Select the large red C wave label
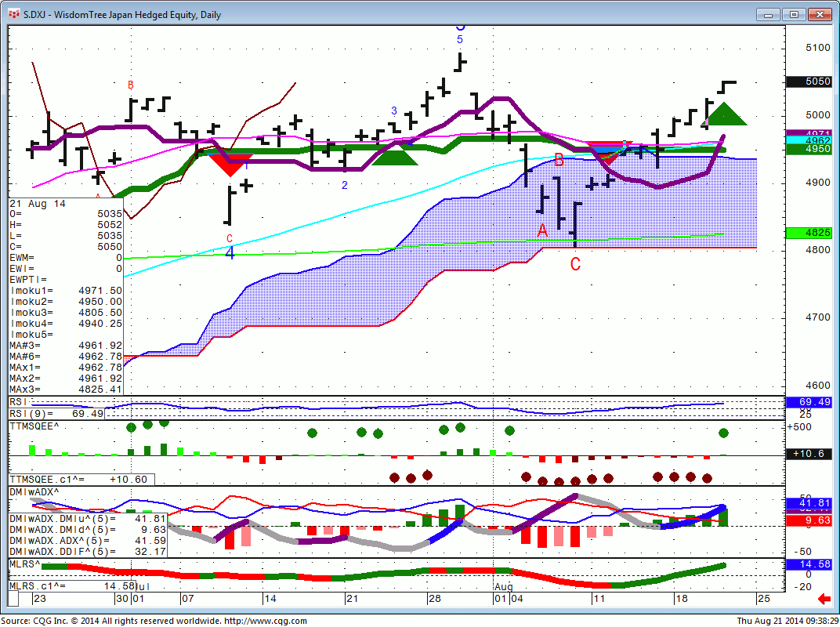The width and height of the screenshot is (840, 627). pyautogui.click(x=575, y=264)
